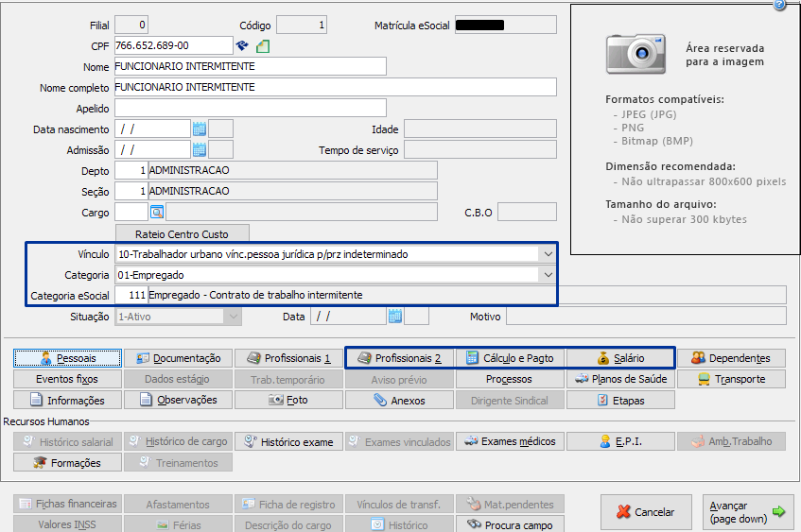Viewport: 801px width, 532px height.
Task: Open Exames médicos
Action: [x=511, y=441]
